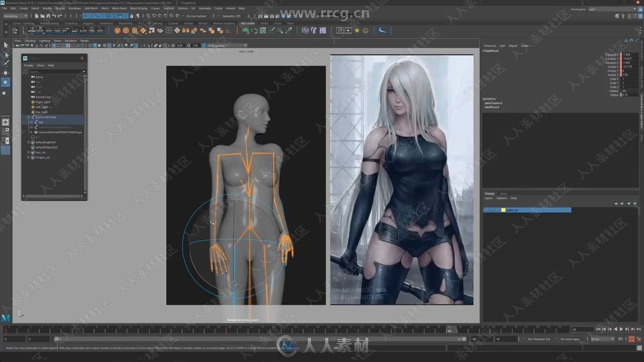
Task: Click the Redo arrow icon
Action: [59, 16]
